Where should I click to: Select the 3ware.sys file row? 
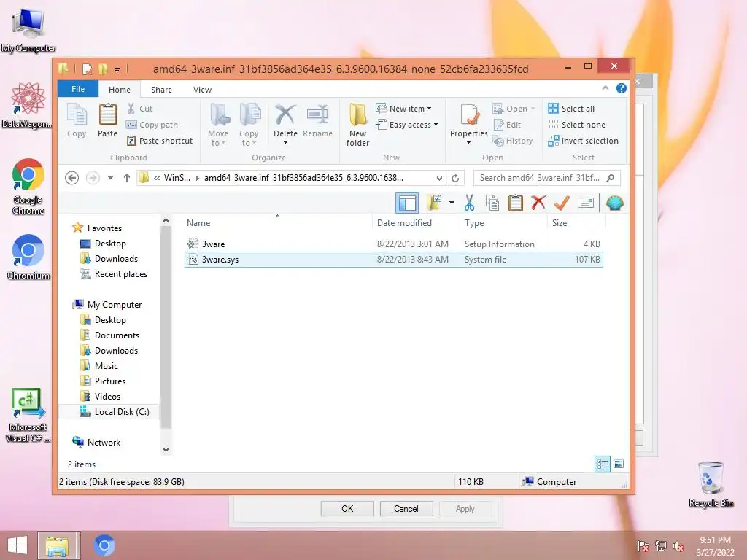pyautogui.click(x=393, y=260)
